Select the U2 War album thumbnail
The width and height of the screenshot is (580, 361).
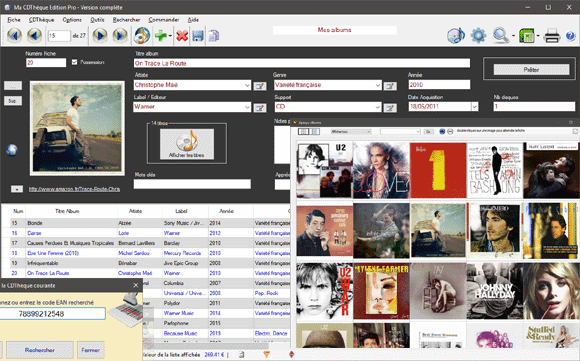coord(324,291)
